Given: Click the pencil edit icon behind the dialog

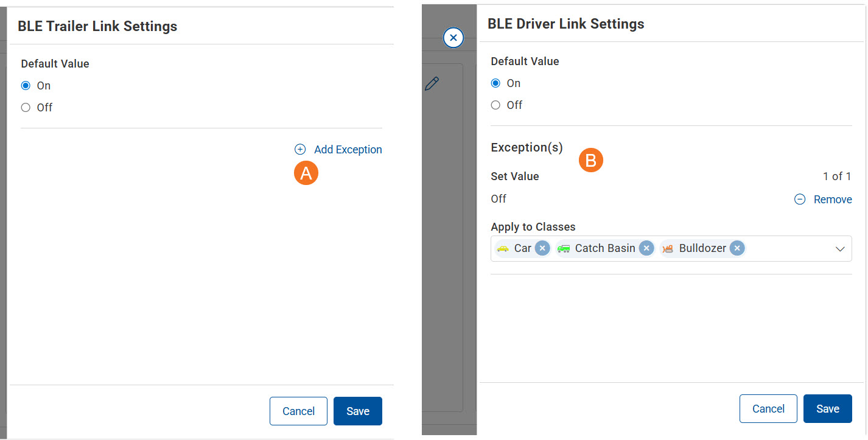Looking at the screenshot, I should (x=432, y=84).
